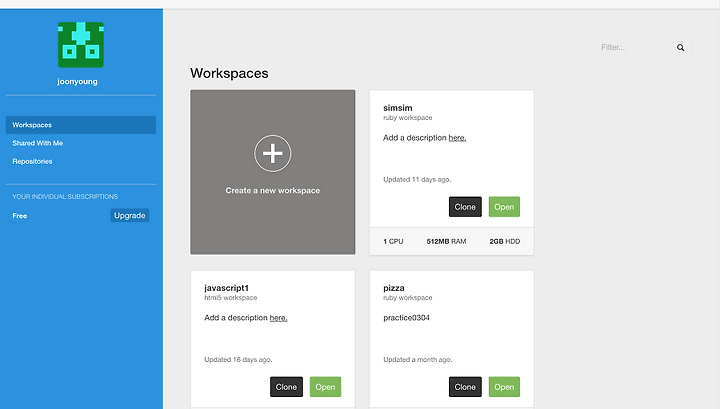Click 'Updated 11 days ago' text
720x409 pixels.
[417, 179]
